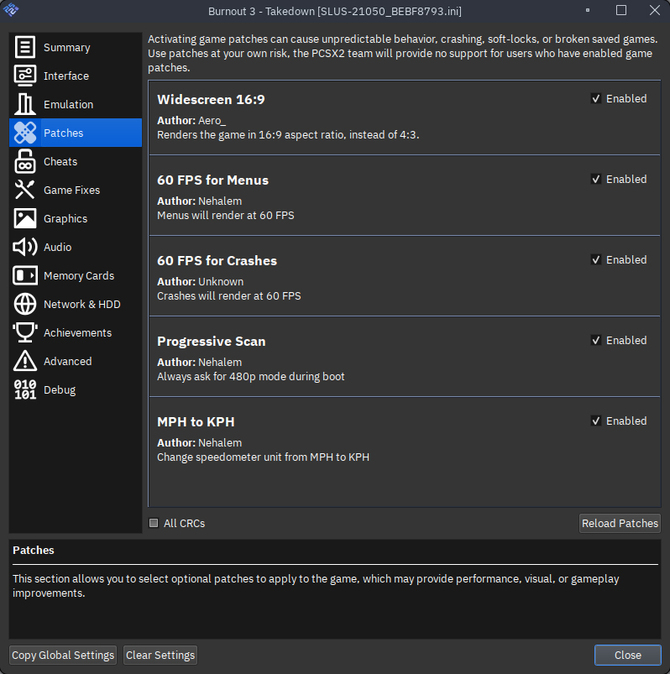Click the Network & HDD globe icon
670x674 pixels.
[x=25, y=304]
